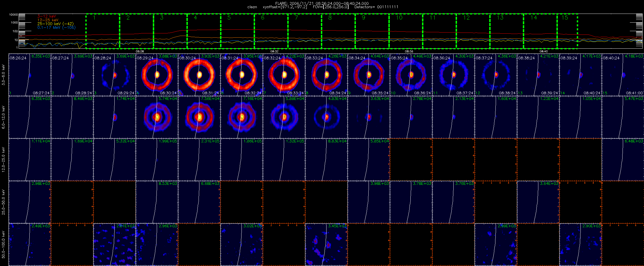Click the '08:41:00' end time label
Viewport: 644px width, 266px height.
[634, 93]
